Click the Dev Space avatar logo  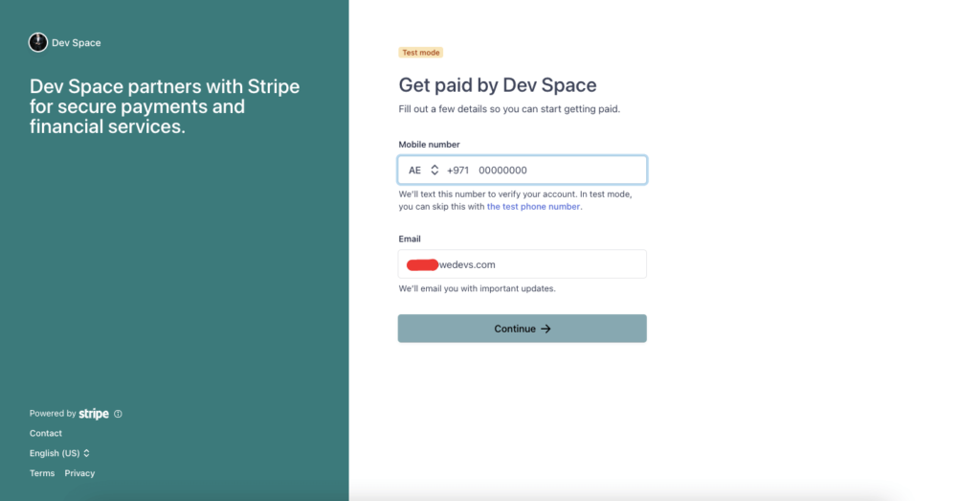pos(38,42)
